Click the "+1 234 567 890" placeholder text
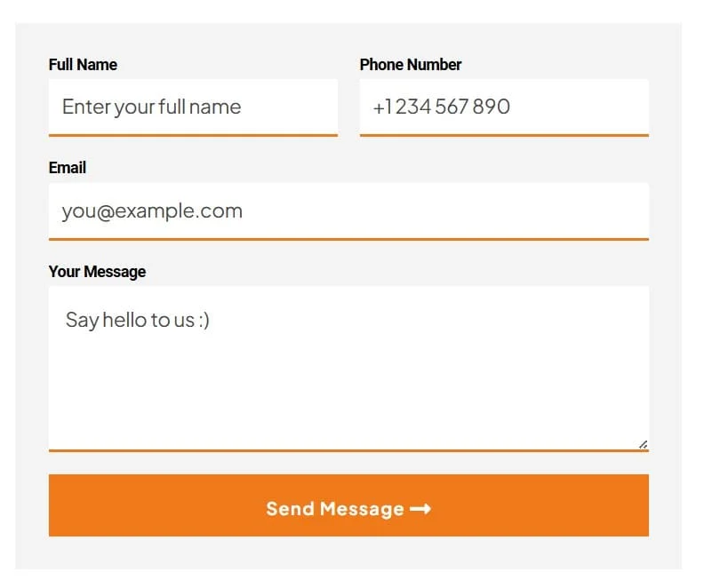The height and width of the screenshot is (588, 704). tap(442, 107)
